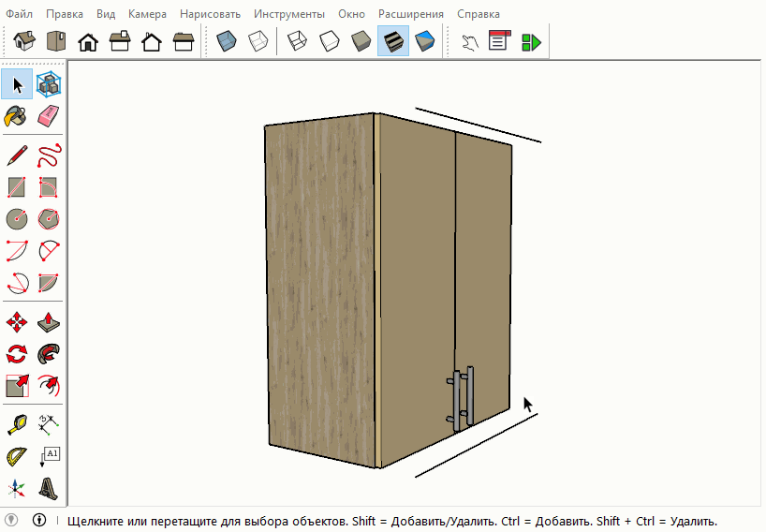The height and width of the screenshot is (532, 766).
Task: Click the Make Component tool
Action: click(49, 84)
